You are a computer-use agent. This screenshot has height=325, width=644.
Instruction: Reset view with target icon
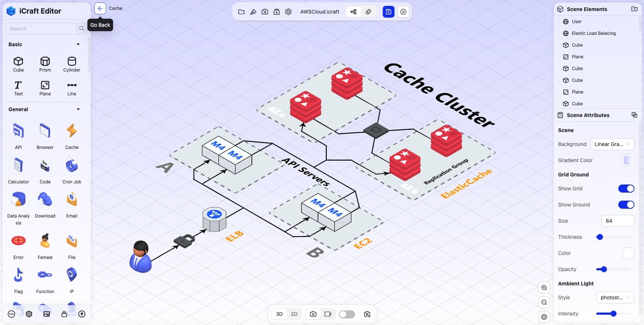click(544, 317)
